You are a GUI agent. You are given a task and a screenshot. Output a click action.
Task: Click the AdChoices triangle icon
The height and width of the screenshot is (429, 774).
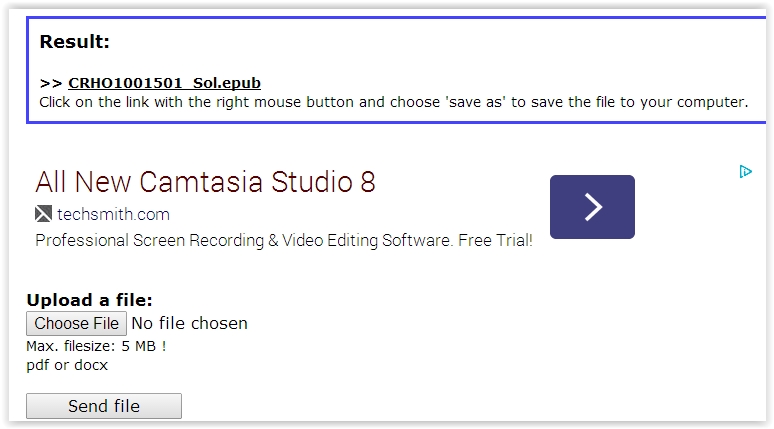[745, 172]
